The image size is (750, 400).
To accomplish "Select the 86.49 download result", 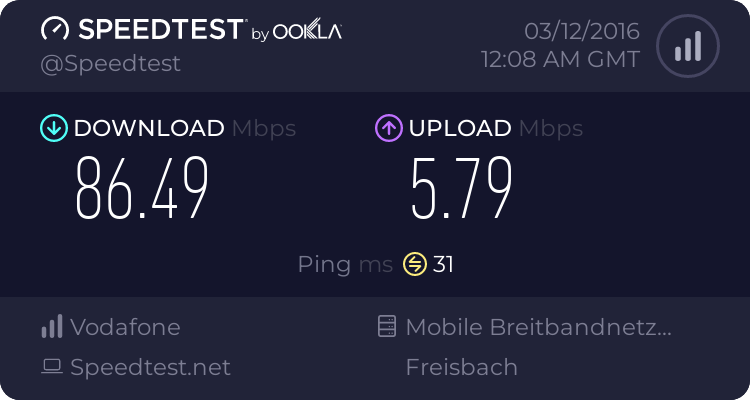I will click(x=142, y=188).
